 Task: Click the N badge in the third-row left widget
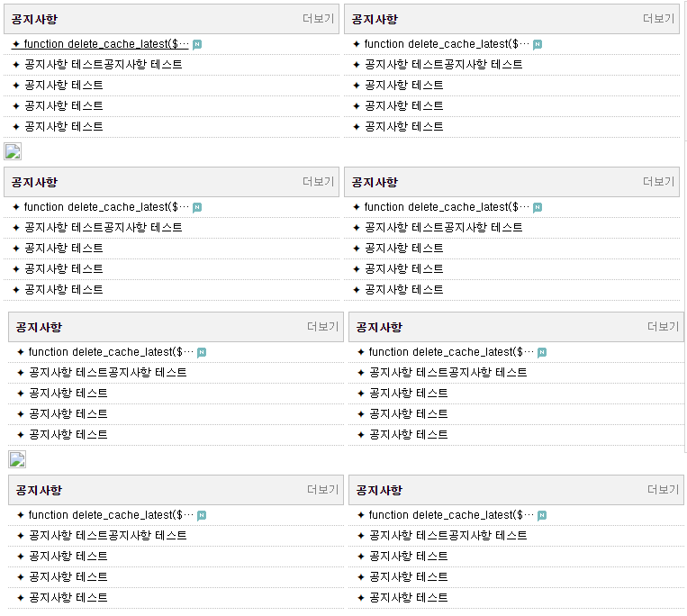pyautogui.click(x=202, y=352)
